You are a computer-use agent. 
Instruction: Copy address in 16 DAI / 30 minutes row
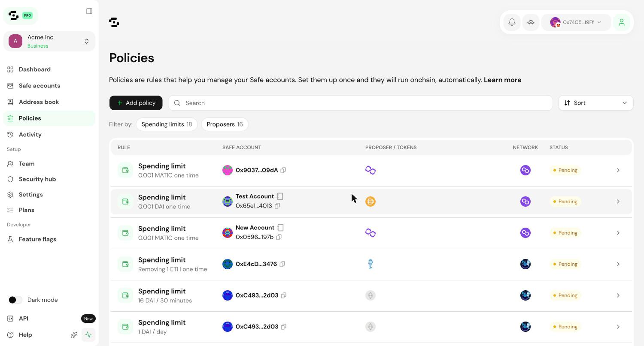pyautogui.click(x=283, y=295)
